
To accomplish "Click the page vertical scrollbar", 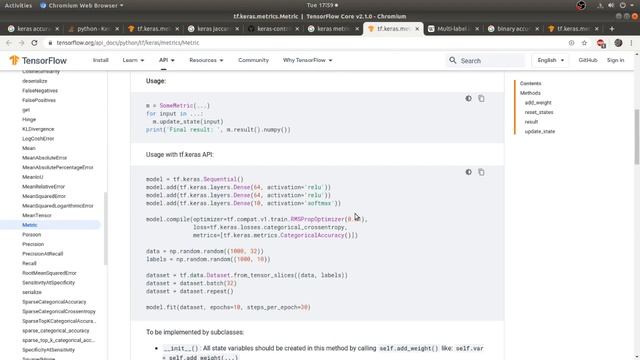I will pyautogui.click(x=636, y=137).
